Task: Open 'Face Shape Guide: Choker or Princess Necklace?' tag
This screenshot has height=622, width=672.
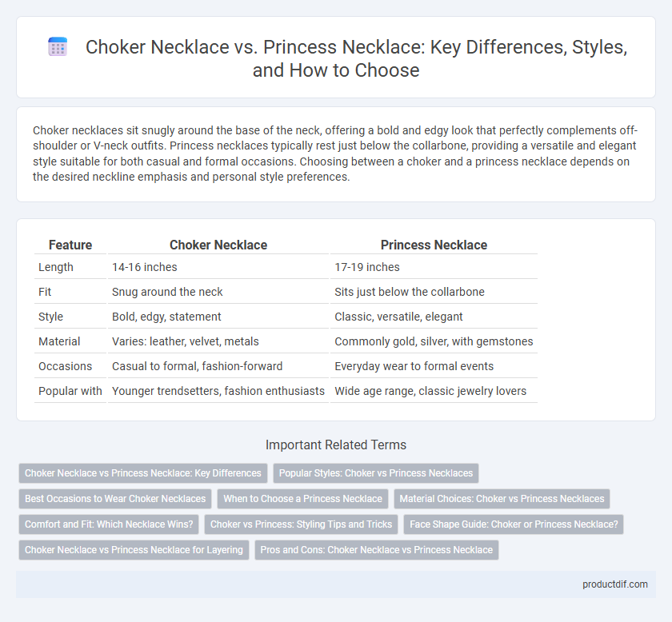Action: pos(514,524)
